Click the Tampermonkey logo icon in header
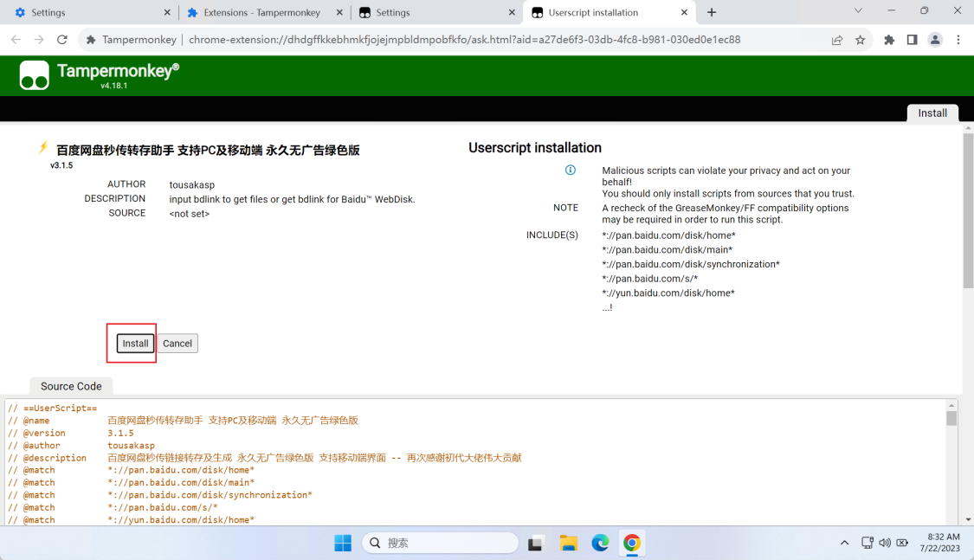The height and width of the screenshot is (560, 974). coord(34,75)
